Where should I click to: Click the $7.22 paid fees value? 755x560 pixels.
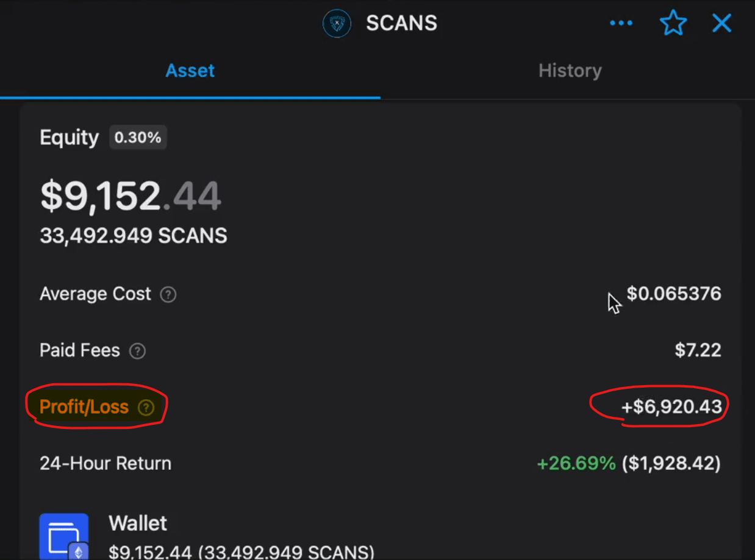coord(698,350)
